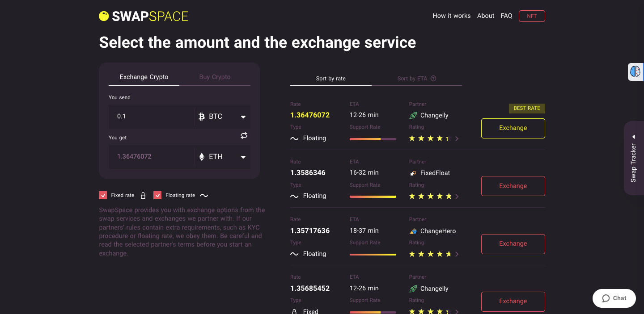Click the BEST RATE badge

coord(527,108)
